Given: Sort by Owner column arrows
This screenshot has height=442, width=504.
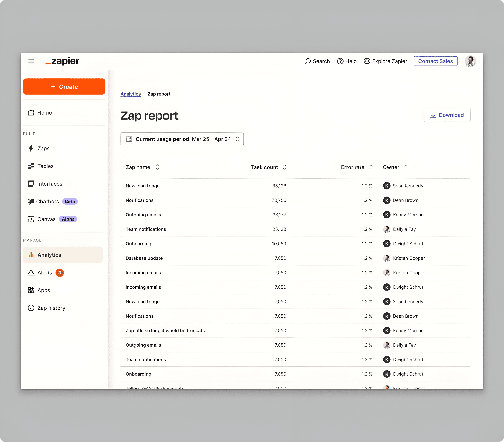Looking at the screenshot, I should (406, 167).
